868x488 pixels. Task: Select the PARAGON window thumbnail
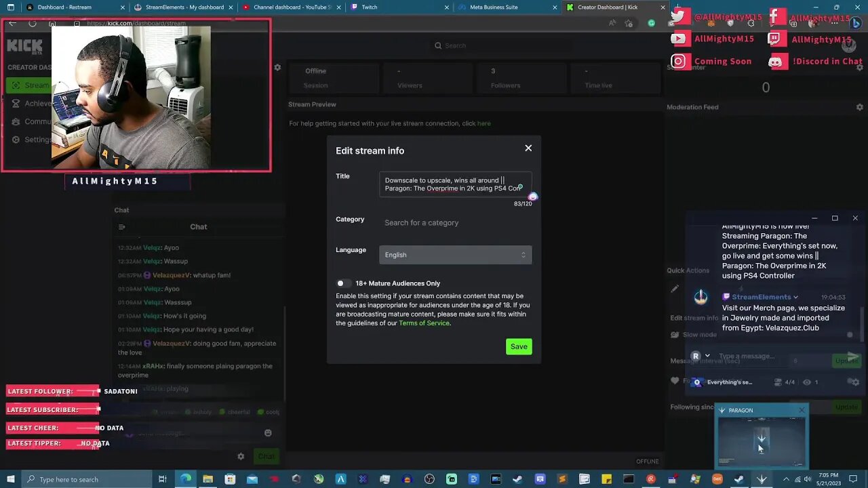coord(762,441)
